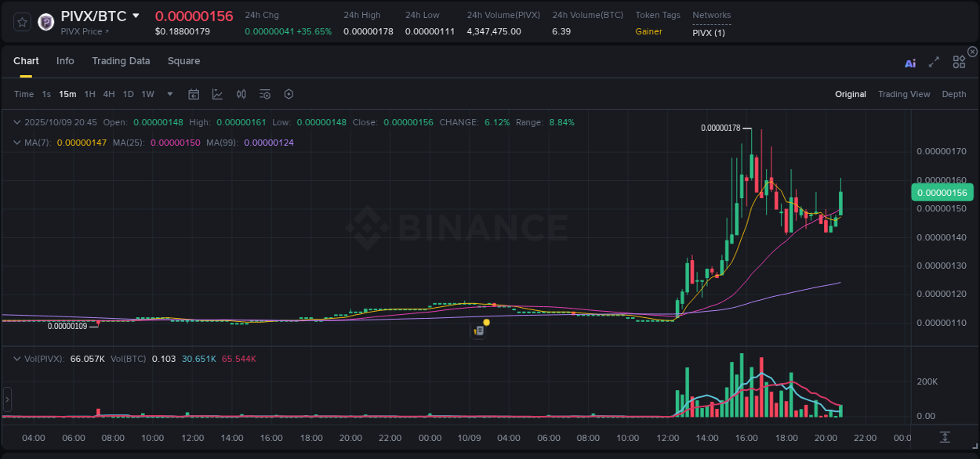Screen dimensions: 980x459
Task: Expand the extra time interval dropdown arrow
Action: 169,94
